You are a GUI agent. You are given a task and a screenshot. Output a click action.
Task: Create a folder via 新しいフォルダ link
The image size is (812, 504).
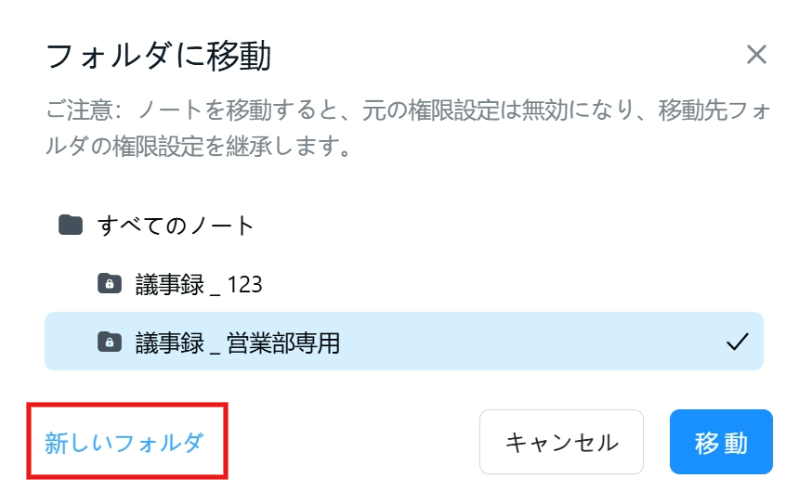click(124, 443)
